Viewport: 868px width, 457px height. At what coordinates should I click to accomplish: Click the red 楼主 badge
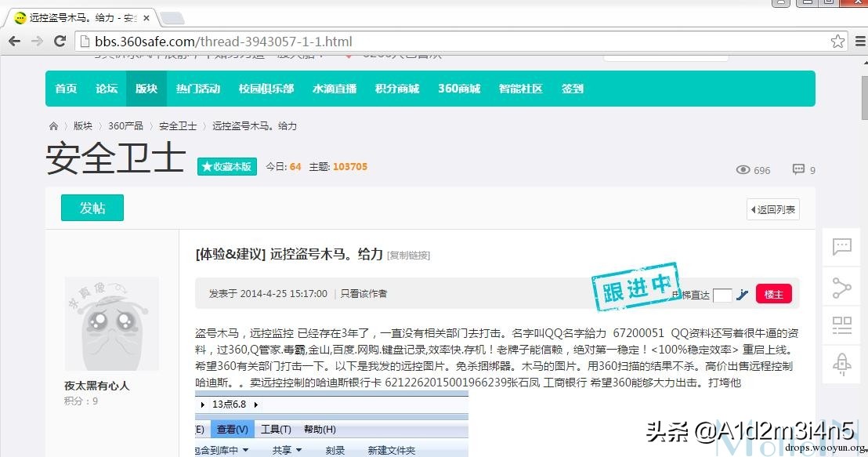point(773,294)
